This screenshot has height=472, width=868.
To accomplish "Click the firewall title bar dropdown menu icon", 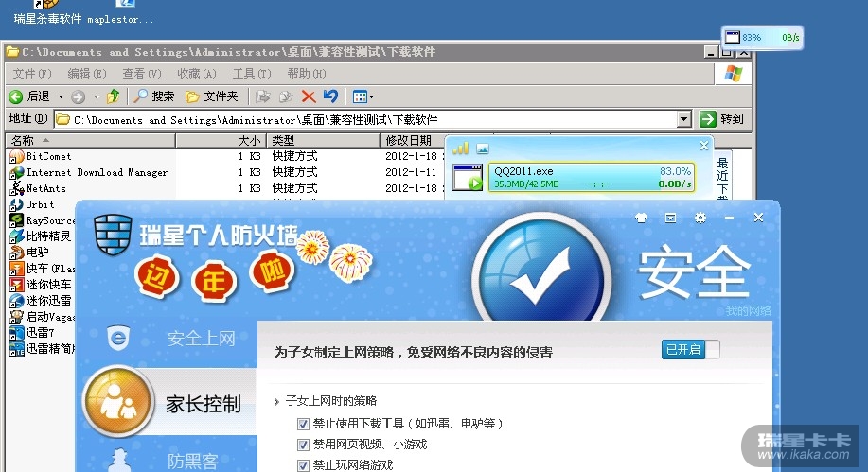I will click(x=670, y=218).
